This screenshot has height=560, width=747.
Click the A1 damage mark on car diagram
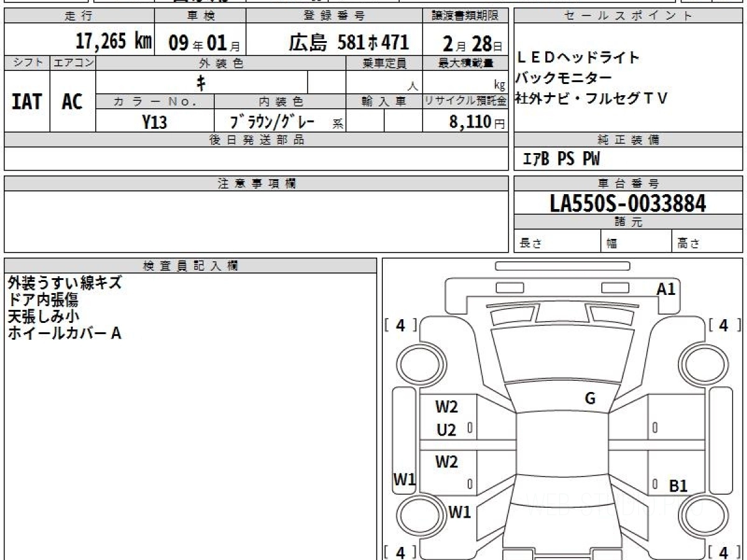point(665,289)
